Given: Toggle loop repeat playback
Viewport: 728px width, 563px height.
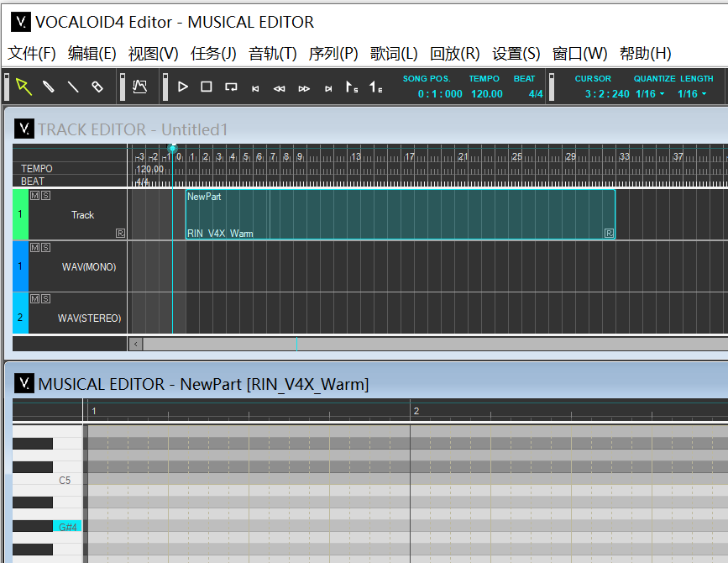Looking at the screenshot, I should tap(231, 87).
